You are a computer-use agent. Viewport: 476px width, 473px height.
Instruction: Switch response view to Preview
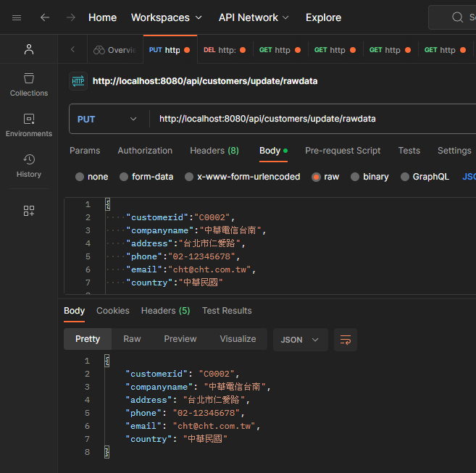point(180,339)
